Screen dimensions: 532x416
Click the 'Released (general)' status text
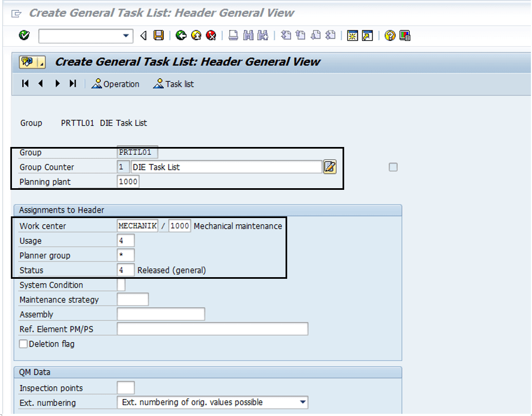point(172,270)
